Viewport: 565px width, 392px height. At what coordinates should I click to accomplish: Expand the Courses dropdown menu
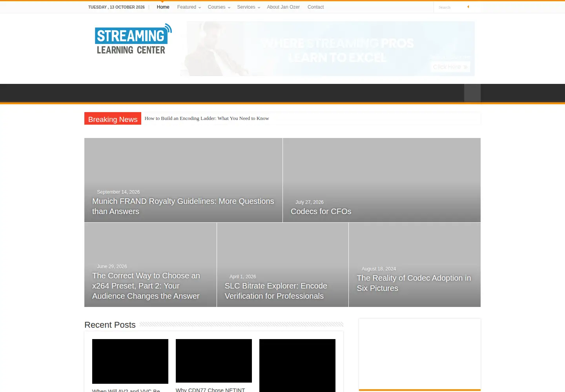[x=219, y=7]
